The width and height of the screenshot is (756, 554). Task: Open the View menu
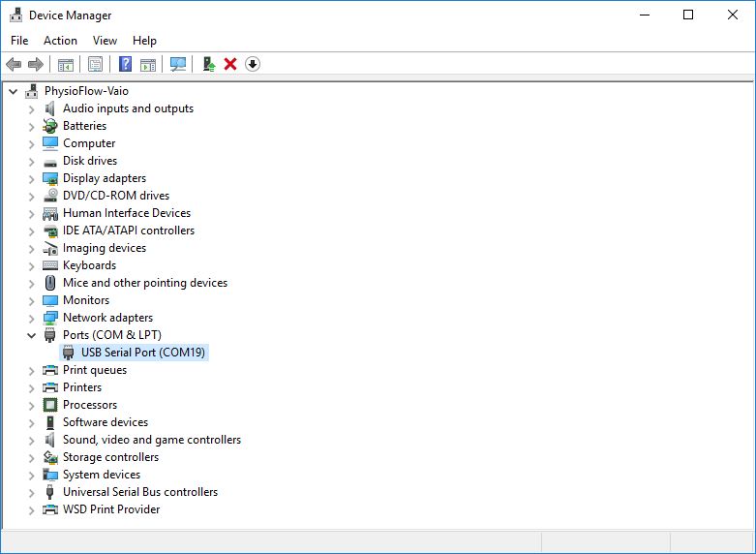105,41
